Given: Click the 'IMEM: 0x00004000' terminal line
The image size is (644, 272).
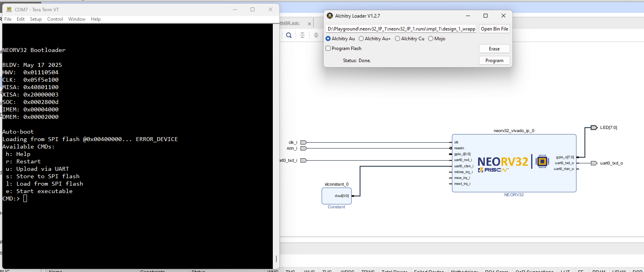Looking at the screenshot, I should tap(30, 109).
